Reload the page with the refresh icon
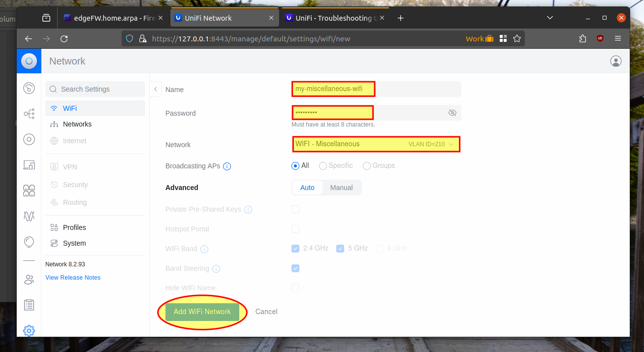 64,38
